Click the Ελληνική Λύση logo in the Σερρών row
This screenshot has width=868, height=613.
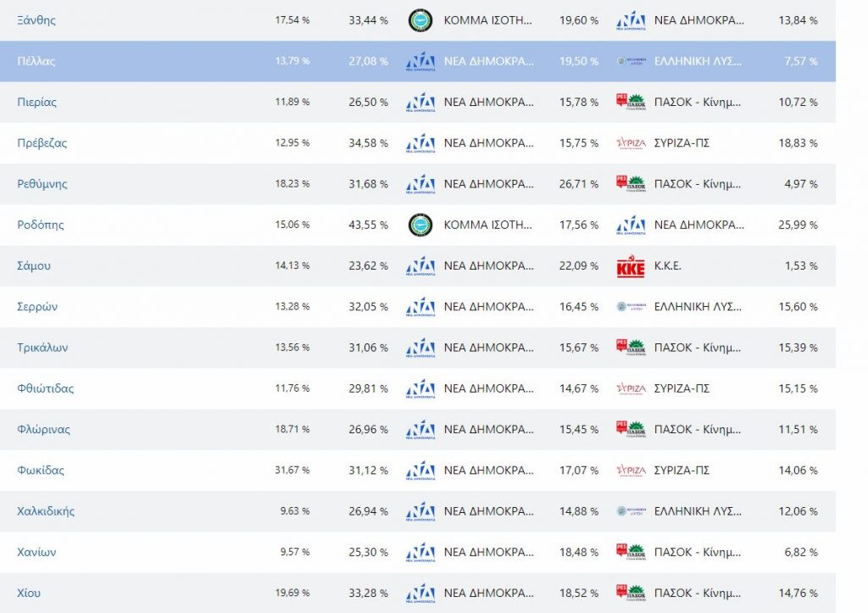(631, 307)
